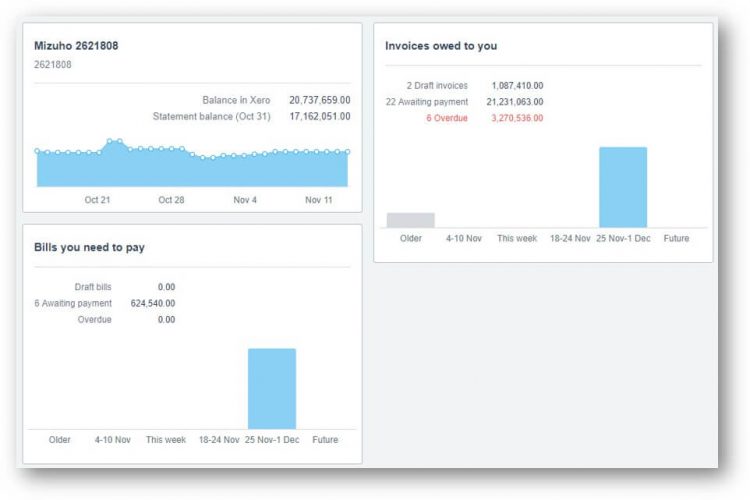750x500 pixels.
Task: Click the Future label in the invoices chart
Action: [676, 239]
